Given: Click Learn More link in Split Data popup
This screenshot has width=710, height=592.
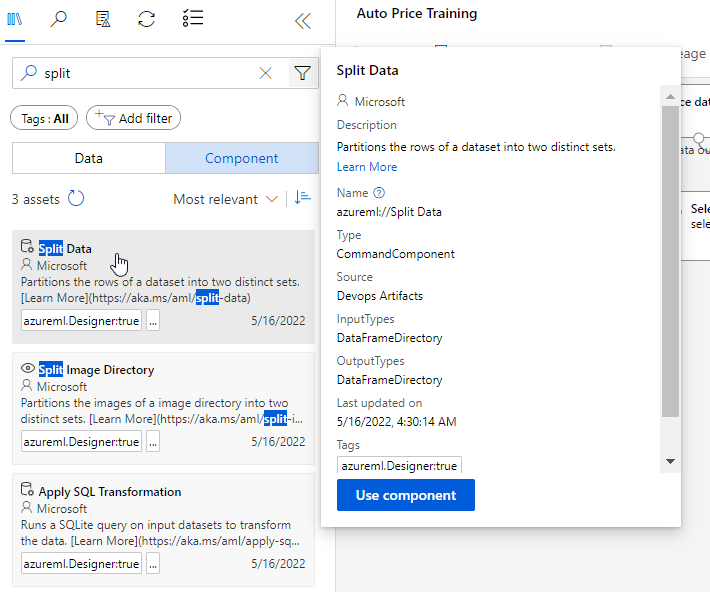Looking at the screenshot, I should point(367,167).
